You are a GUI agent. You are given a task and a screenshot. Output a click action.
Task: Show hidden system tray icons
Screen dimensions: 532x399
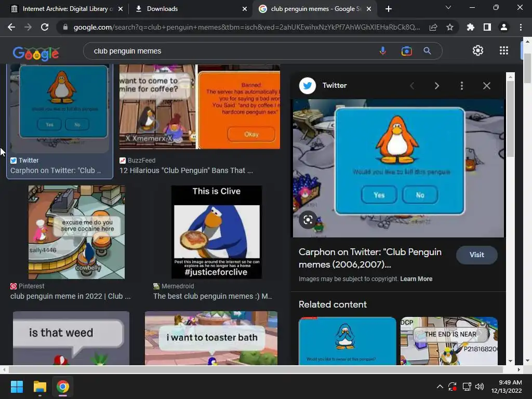pos(440,387)
